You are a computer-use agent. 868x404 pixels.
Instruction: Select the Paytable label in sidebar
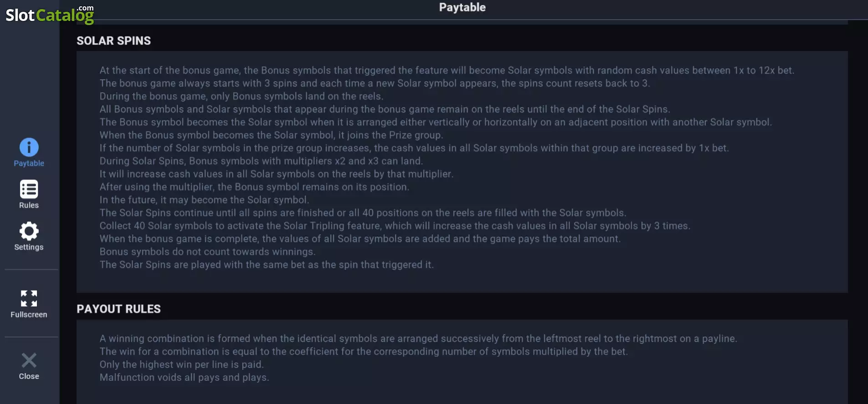pos(29,163)
